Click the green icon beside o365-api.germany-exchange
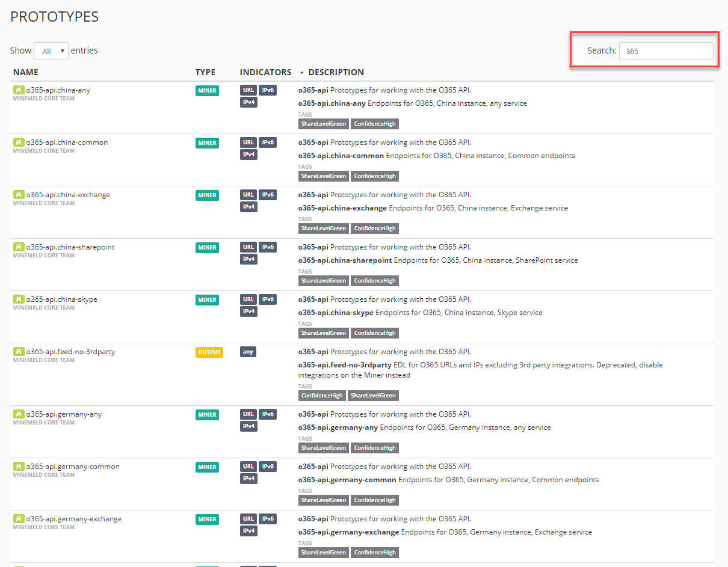Screen dimensions: 728x567 (19, 519)
